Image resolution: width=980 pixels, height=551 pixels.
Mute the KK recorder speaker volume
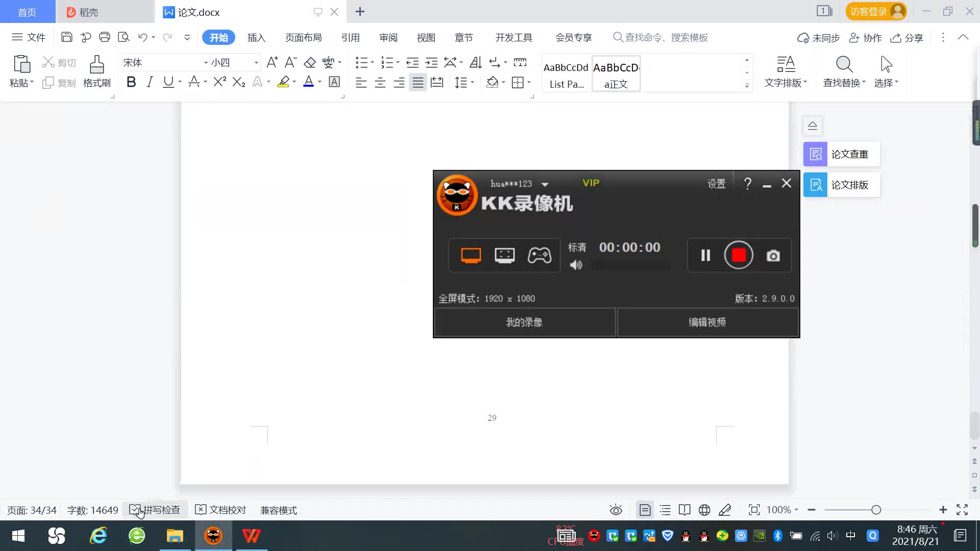click(x=576, y=265)
